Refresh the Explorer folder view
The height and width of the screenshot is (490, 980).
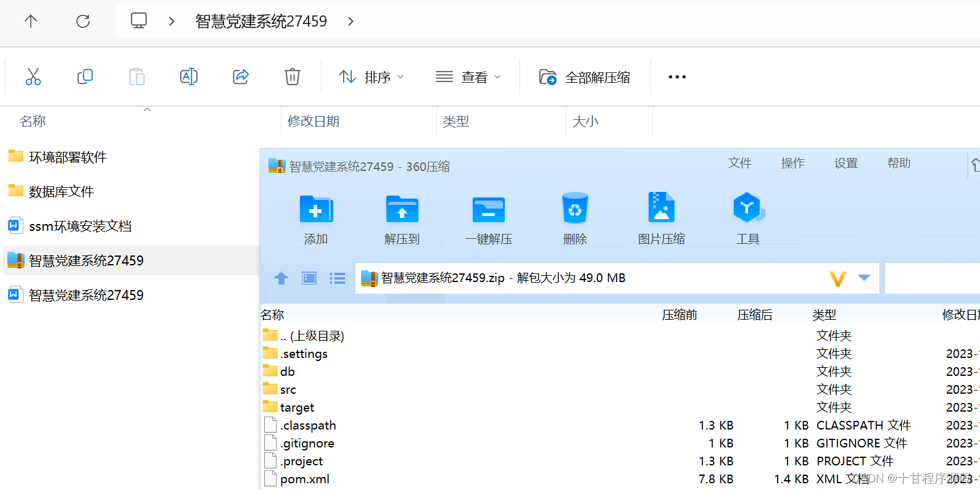(x=83, y=22)
